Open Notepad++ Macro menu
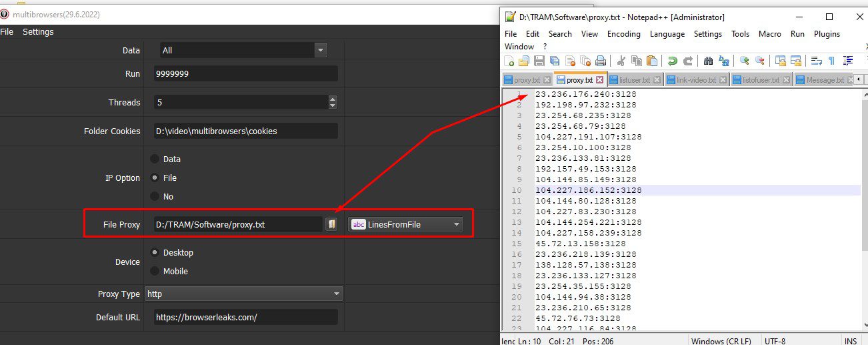 click(x=770, y=33)
